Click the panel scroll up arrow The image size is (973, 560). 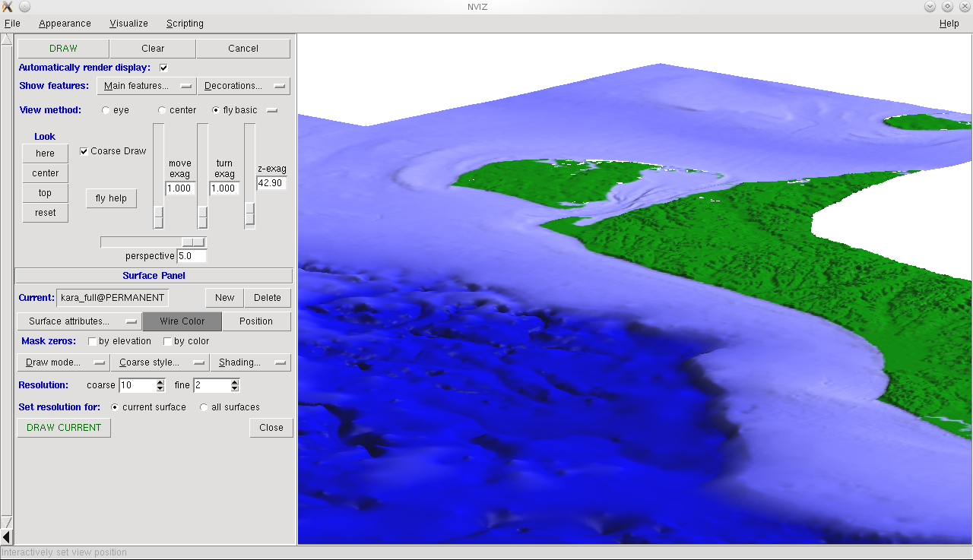(x=7, y=40)
